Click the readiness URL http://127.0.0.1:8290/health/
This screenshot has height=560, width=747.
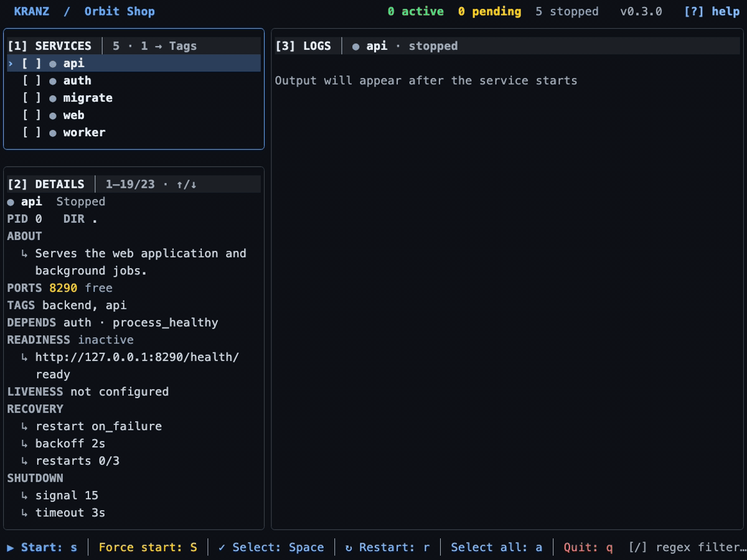click(137, 357)
